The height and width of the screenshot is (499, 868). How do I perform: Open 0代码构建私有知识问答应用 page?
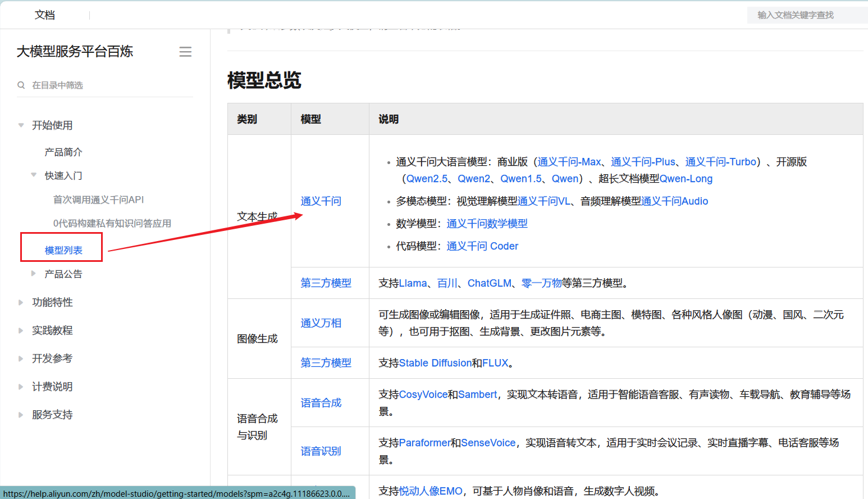coord(112,223)
